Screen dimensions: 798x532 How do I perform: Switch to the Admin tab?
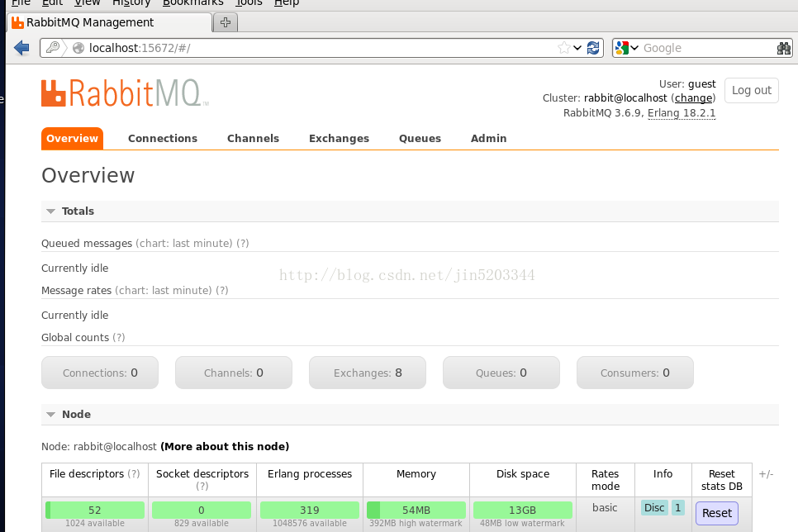pos(488,139)
